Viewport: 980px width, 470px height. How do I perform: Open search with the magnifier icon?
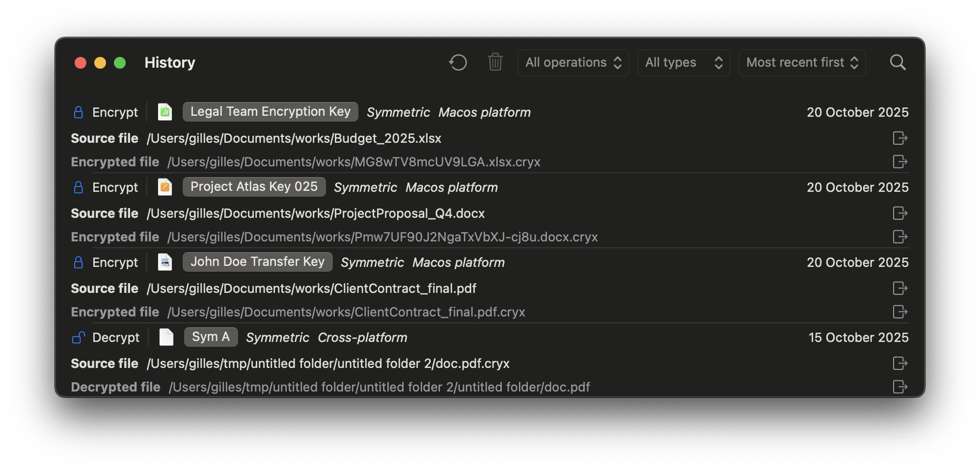[x=898, y=62]
